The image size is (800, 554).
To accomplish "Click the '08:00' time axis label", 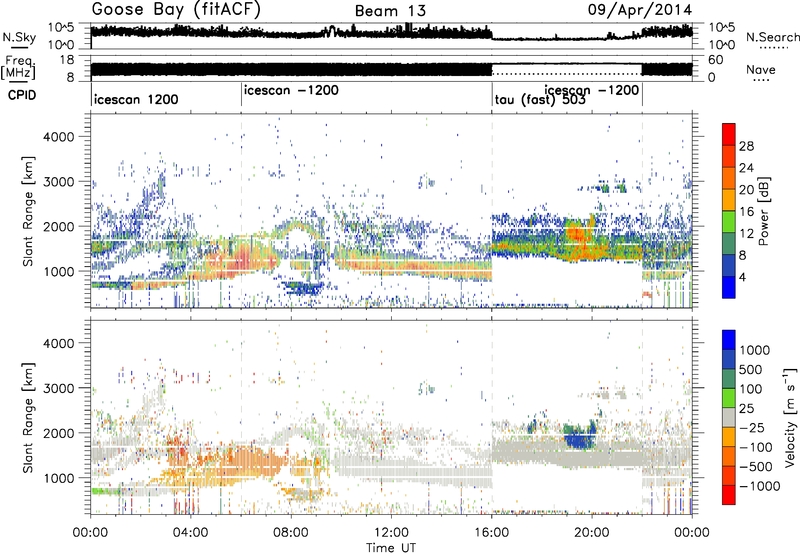I will [x=291, y=533].
